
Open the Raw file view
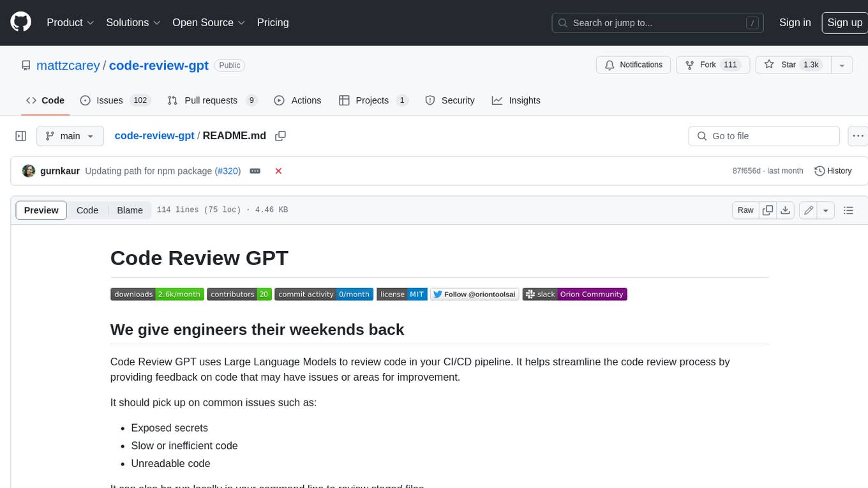point(745,210)
